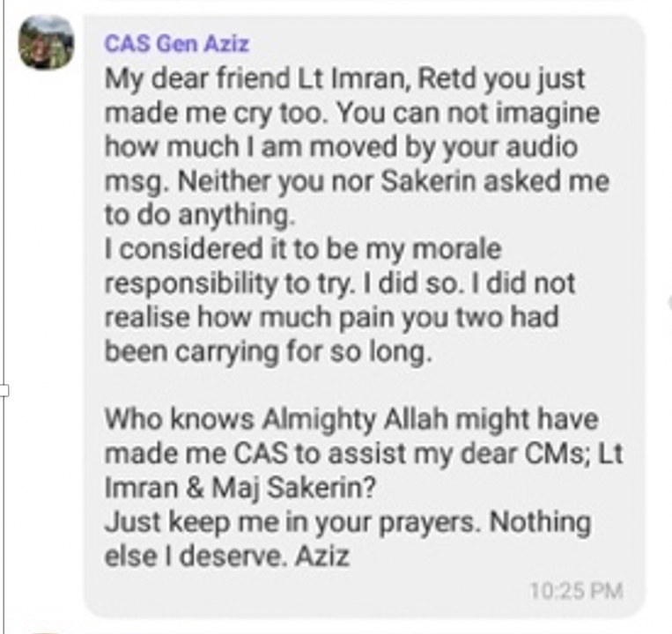Click the text 'to do anything.'
The width and height of the screenshot is (672, 634).
pos(200,215)
